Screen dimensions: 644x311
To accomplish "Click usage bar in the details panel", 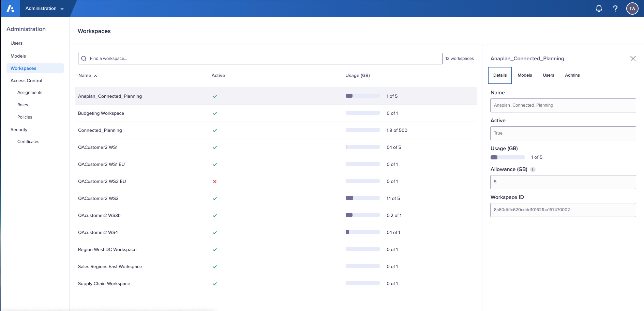I will pyautogui.click(x=507, y=157).
